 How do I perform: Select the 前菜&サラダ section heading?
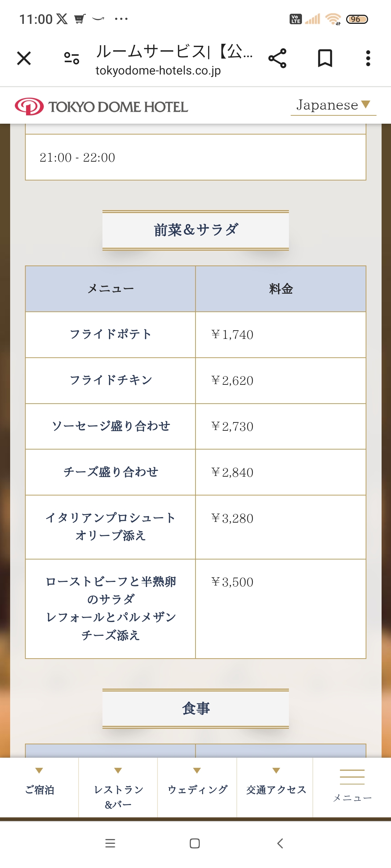(x=195, y=230)
